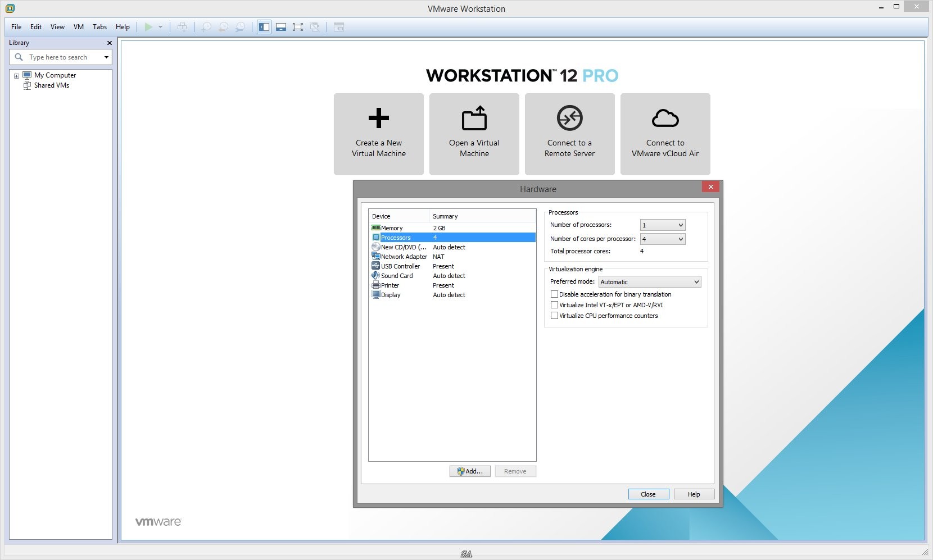Image resolution: width=933 pixels, height=560 pixels.
Task: Select My Computer in the Library
Action: coord(55,75)
